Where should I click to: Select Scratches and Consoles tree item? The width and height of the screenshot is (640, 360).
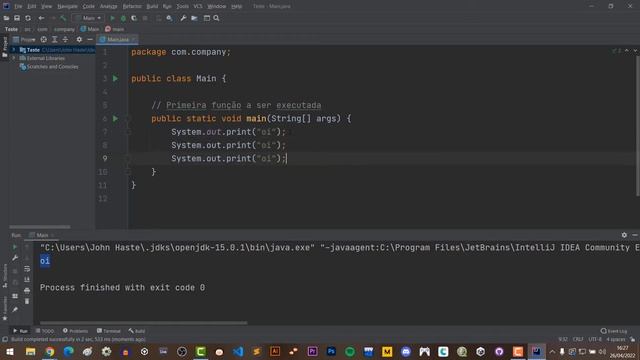click(x=49, y=67)
